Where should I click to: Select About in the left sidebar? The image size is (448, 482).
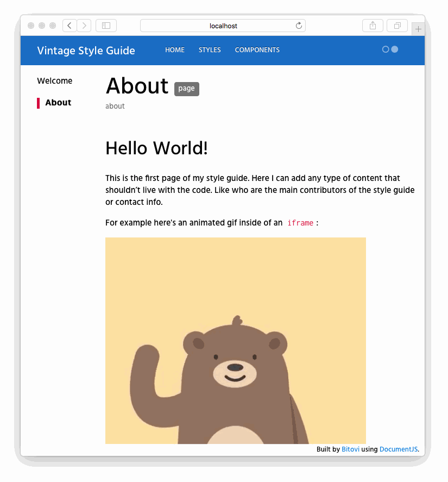pyautogui.click(x=58, y=103)
